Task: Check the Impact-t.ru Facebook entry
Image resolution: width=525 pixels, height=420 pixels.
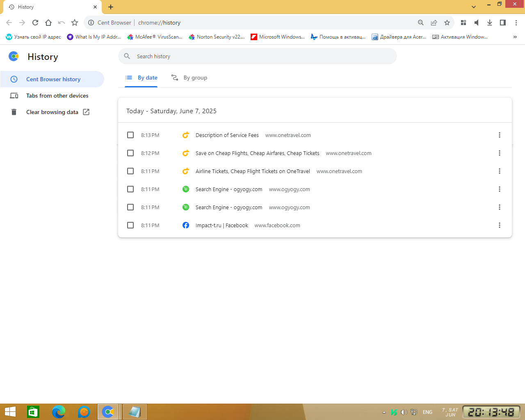Action: tap(130, 225)
